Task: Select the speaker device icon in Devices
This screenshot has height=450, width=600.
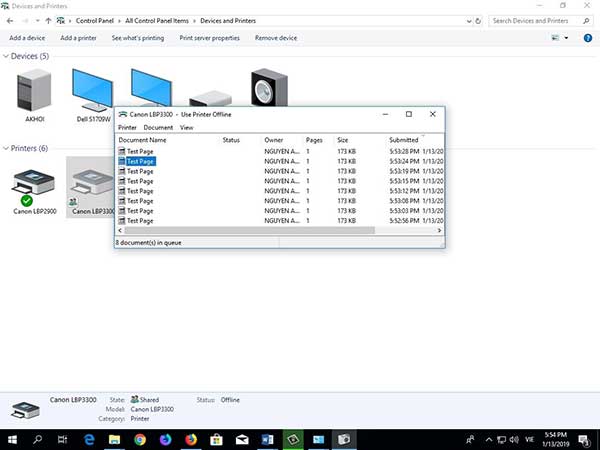Action: [x=269, y=88]
